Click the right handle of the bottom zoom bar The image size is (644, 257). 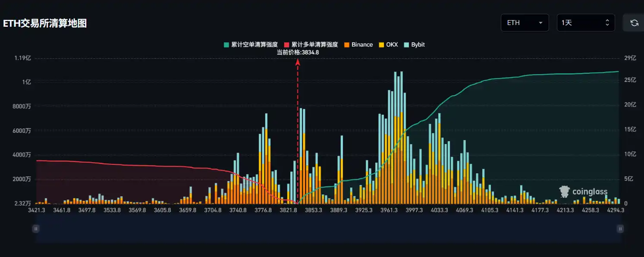(x=620, y=229)
